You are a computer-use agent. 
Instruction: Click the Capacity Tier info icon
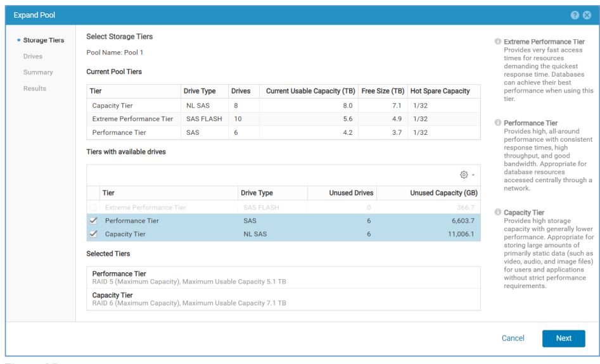(x=497, y=213)
